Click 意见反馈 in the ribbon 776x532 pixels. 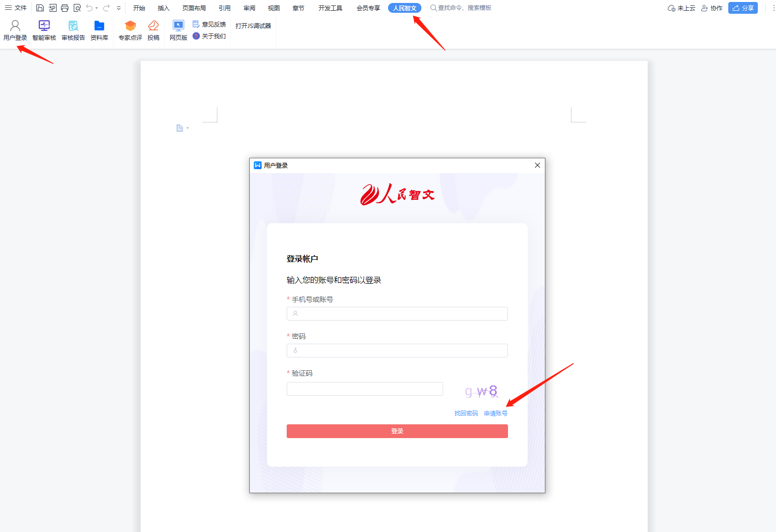click(x=209, y=24)
